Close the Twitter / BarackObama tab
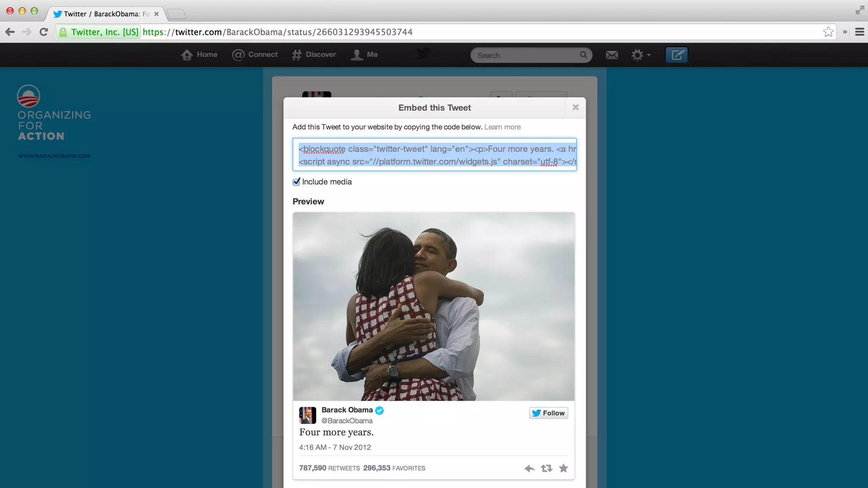This screenshot has width=868, height=488. click(x=156, y=14)
